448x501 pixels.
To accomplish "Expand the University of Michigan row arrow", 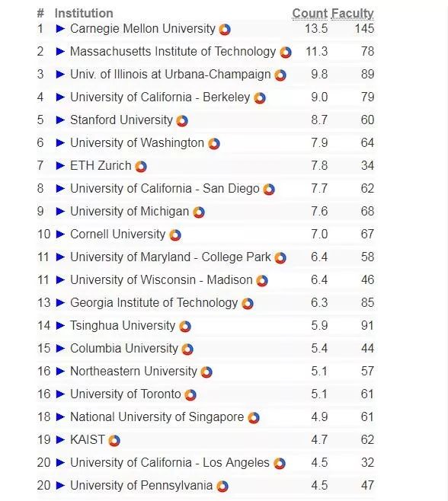I will coord(60,212).
